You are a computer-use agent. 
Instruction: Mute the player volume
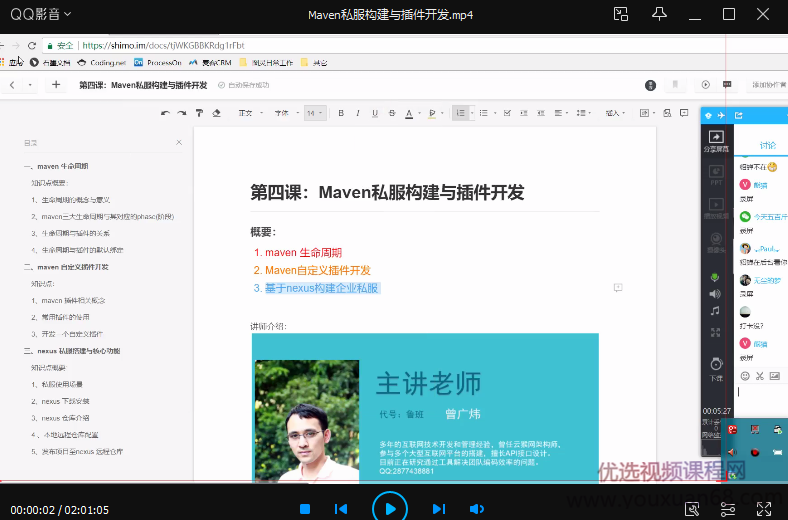pos(476,509)
